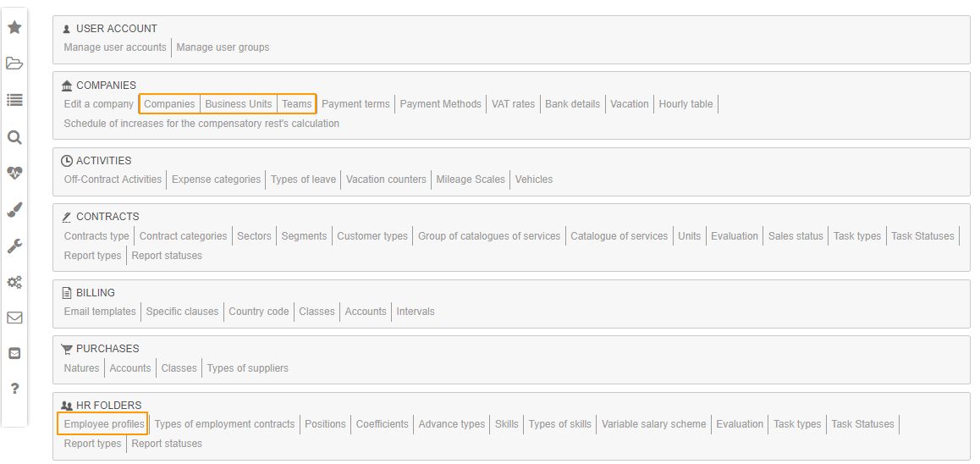
Task: Open the Business Units link
Action: click(x=239, y=104)
